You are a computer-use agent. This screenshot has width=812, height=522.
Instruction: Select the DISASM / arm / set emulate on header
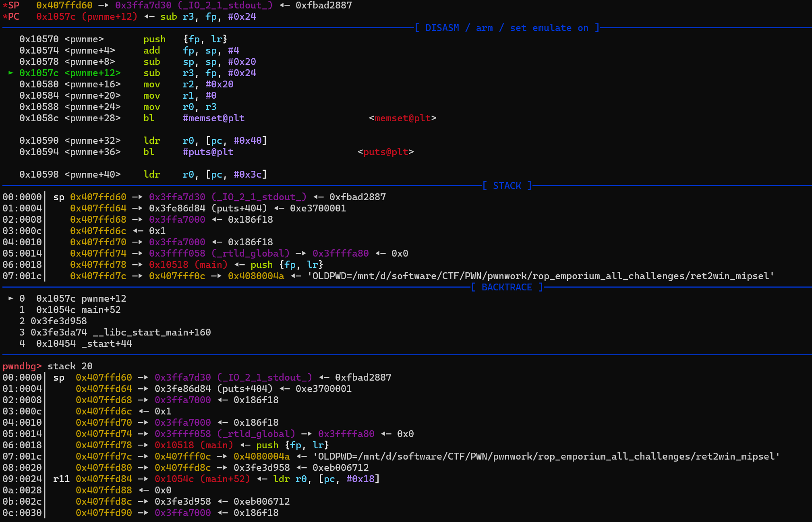[507, 28]
